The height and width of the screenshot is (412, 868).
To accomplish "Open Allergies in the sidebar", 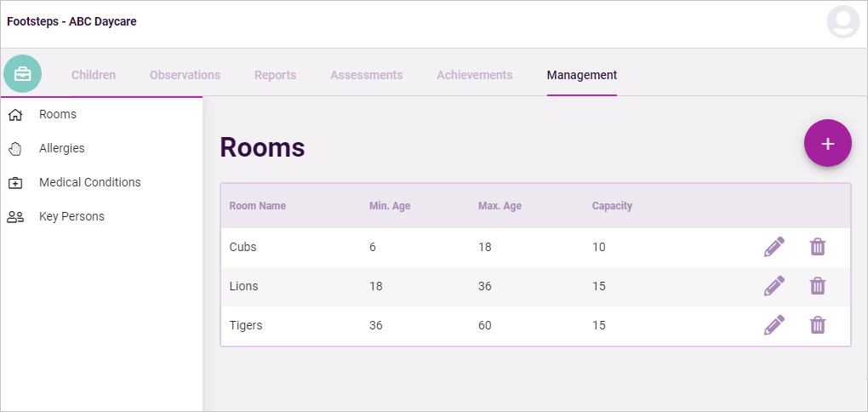I will [101, 148].
